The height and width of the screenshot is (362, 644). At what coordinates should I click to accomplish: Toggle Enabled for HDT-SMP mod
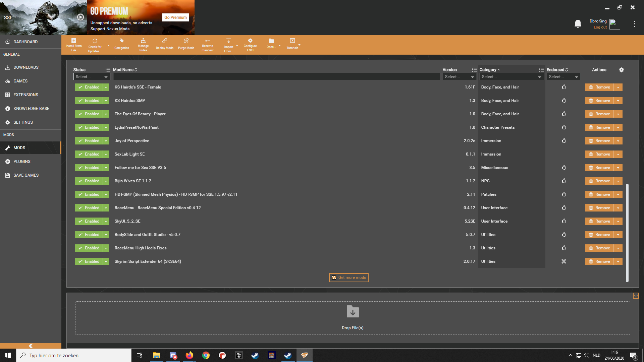pyautogui.click(x=89, y=194)
